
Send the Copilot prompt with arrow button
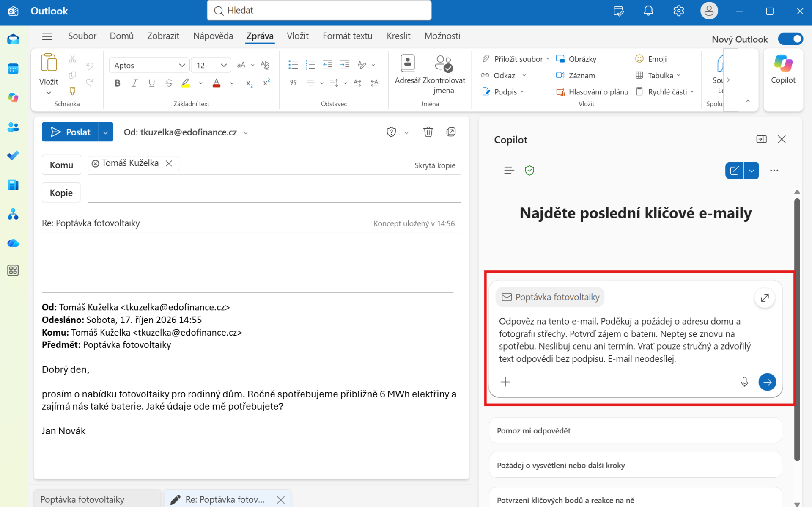pos(767,382)
